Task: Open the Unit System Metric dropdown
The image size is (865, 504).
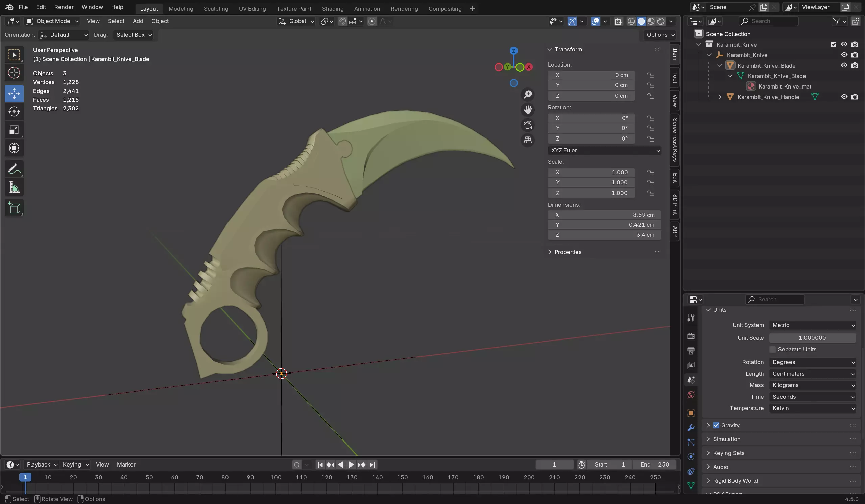Action: [x=813, y=325]
